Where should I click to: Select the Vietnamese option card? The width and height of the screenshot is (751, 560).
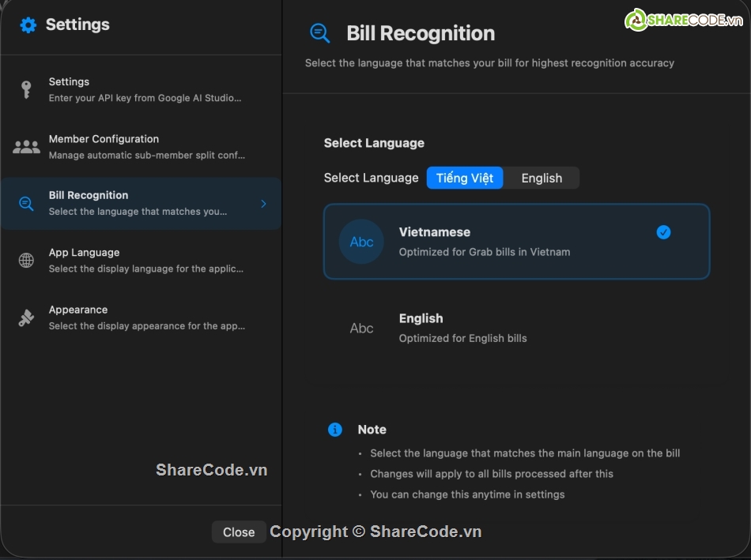point(516,241)
